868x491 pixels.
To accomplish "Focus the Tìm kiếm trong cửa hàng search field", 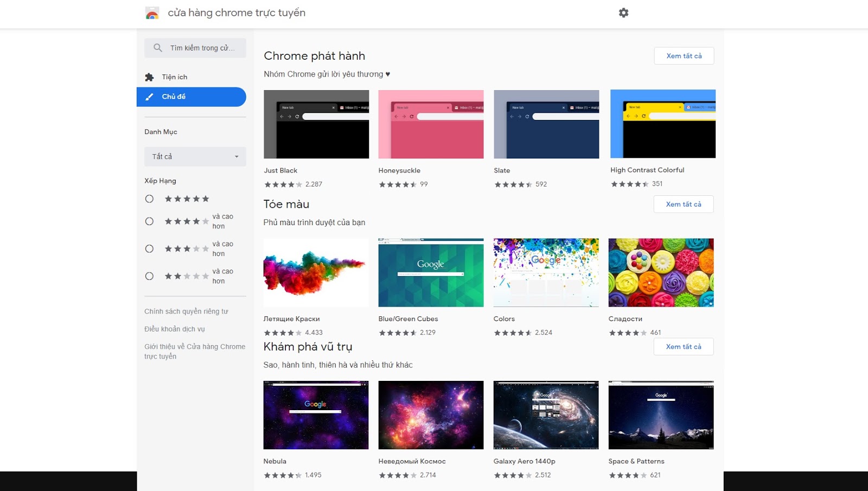I will 195,48.
